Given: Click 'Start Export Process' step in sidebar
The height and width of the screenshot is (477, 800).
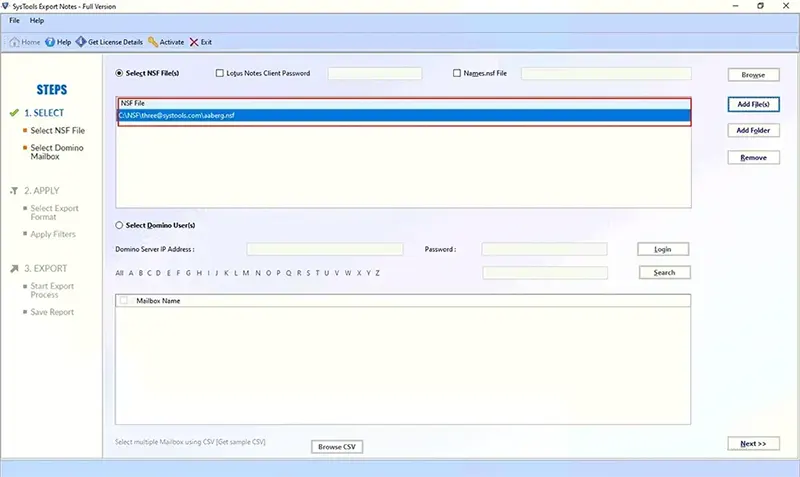Looking at the screenshot, I should point(52,290).
